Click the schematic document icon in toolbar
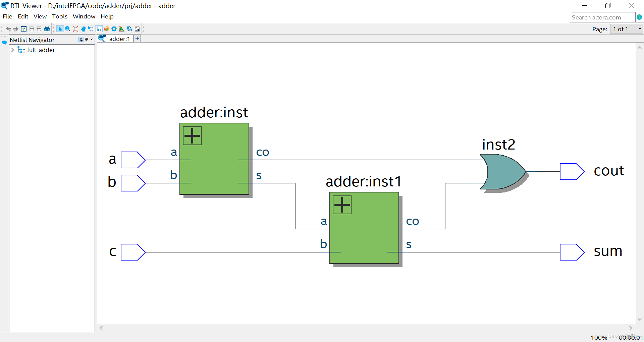 tap(137, 29)
